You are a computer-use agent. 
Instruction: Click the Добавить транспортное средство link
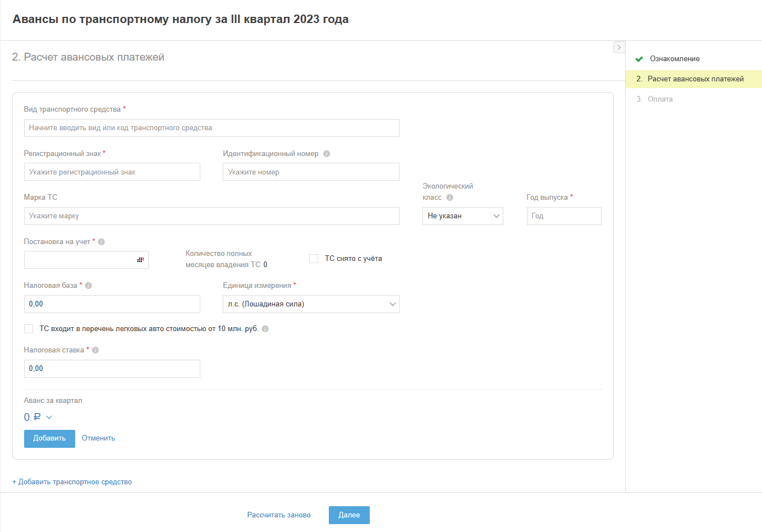[72, 482]
